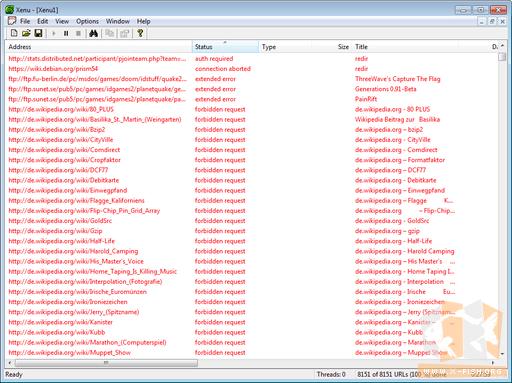This screenshot has width=512, height=383.
Task: Select the https://wiki.debian.org/prismS4 address
Action: click(x=53, y=69)
